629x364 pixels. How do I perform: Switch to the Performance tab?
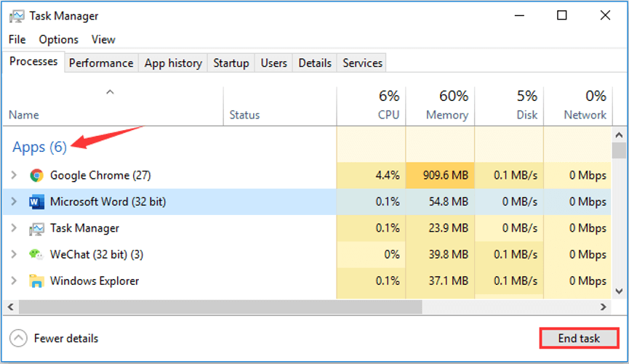pyautogui.click(x=101, y=63)
